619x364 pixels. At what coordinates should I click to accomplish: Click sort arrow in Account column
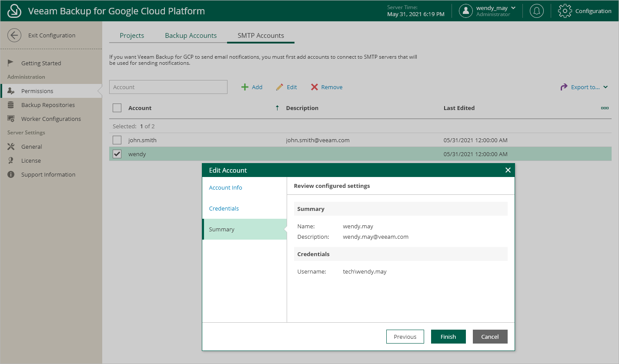(277, 108)
